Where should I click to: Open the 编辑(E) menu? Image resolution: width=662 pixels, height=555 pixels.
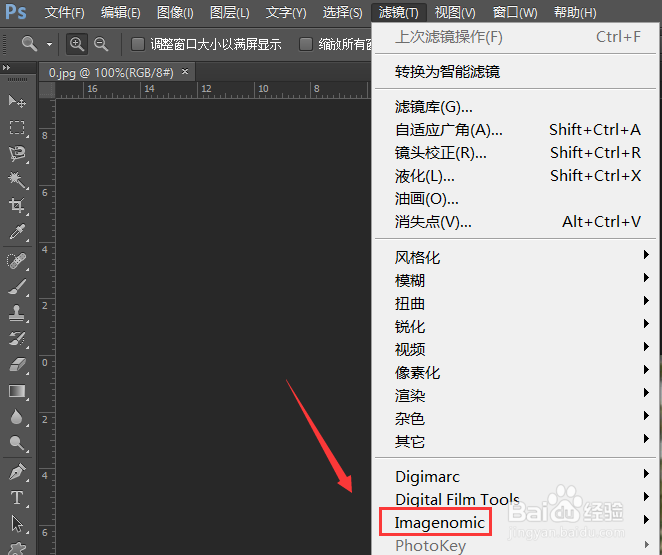click(x=120, y=13)
